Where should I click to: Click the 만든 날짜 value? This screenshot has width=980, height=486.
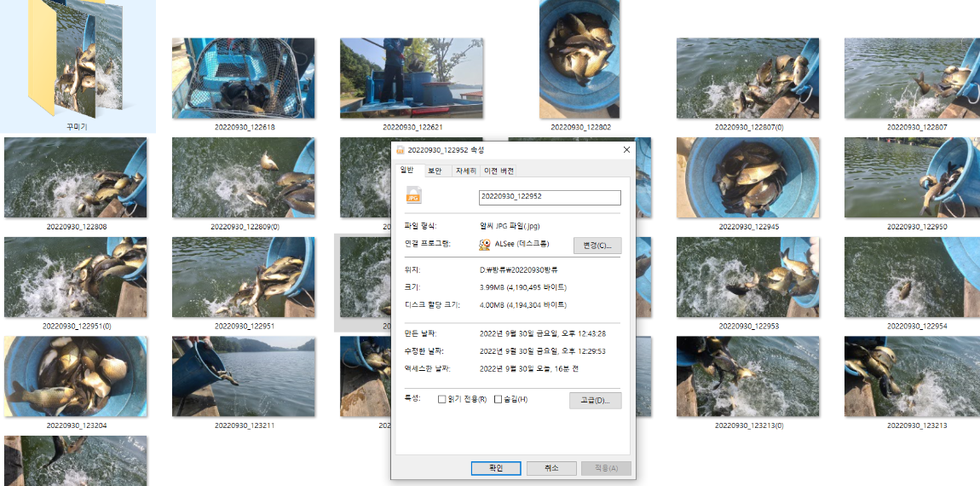click(x=542, y=333)
